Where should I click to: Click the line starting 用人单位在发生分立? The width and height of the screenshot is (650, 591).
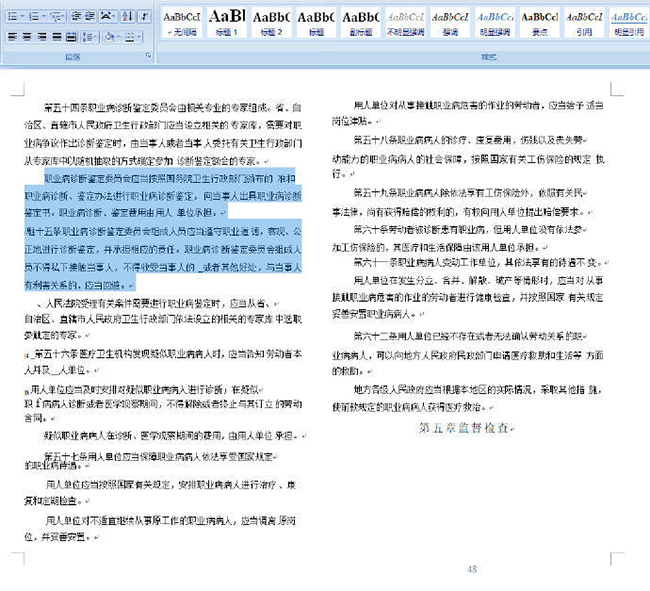pos(478,281)
